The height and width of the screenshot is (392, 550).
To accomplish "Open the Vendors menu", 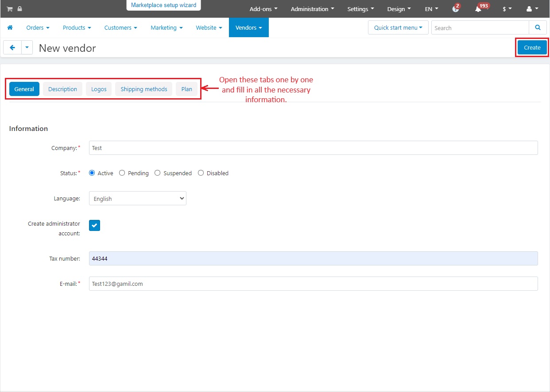I will click(248, 27).
